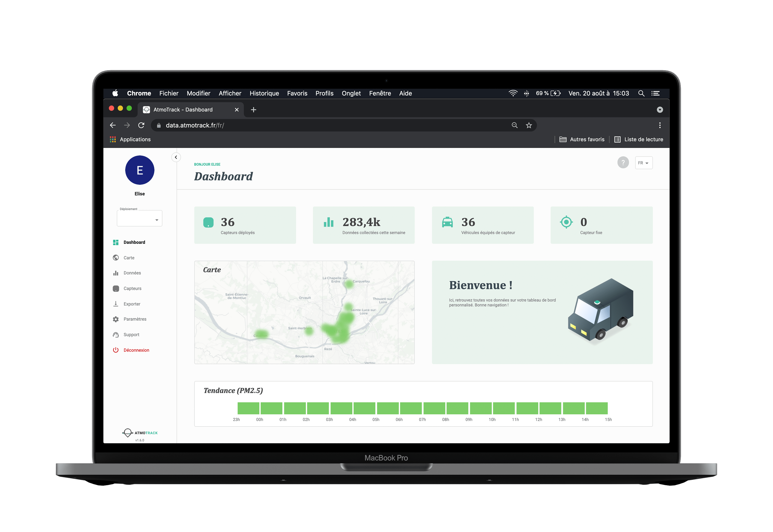
Task: Click the 23h PM2.5 trend bar
Action: [x=248, y=408]
